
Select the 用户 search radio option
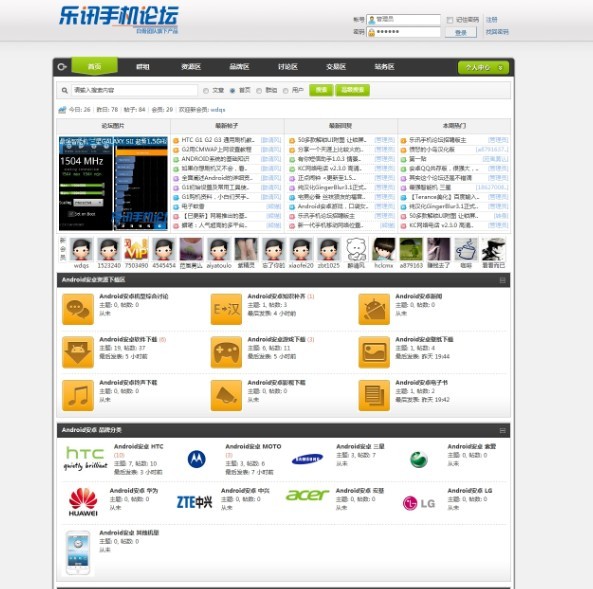coord(286,91)
